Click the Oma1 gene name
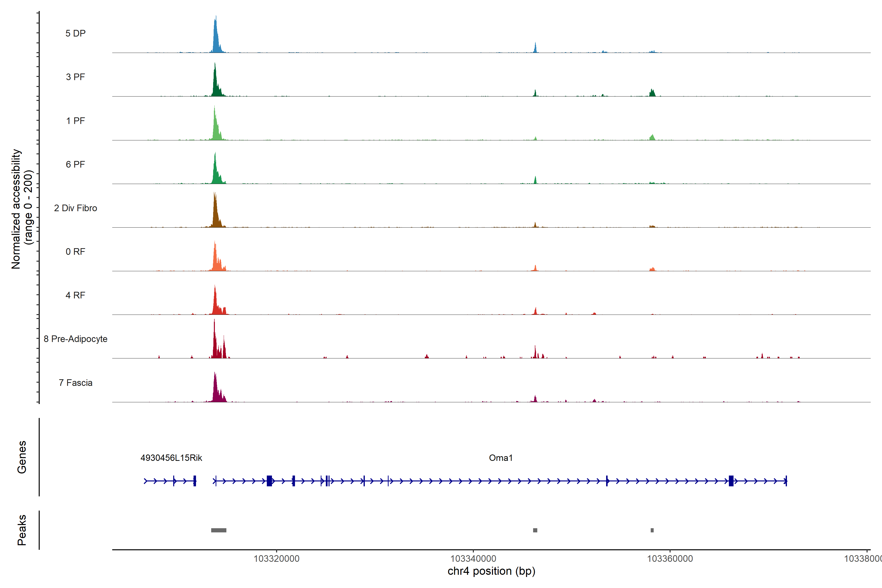882x588 pixels. click(x=501, y=458)
